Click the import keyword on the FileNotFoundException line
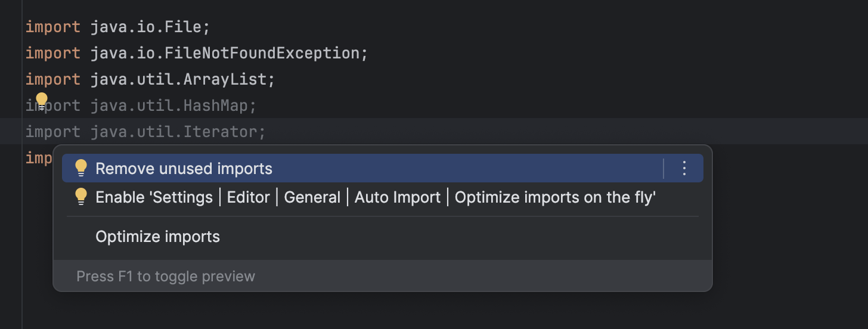 coord(52,53)
